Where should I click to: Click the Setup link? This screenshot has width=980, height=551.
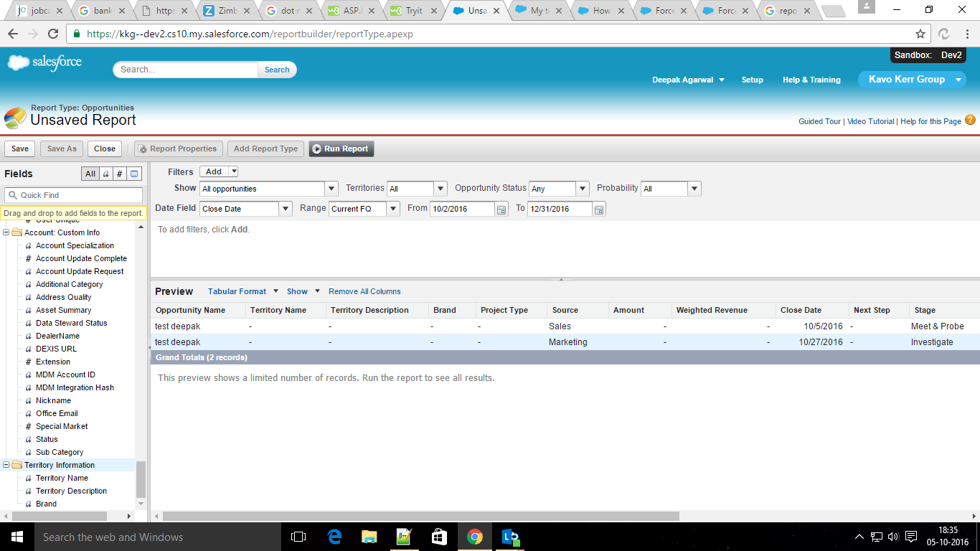[753, 80]
